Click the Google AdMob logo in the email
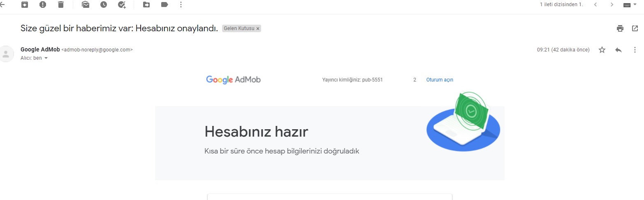The height and width of the screenshot is (200, 644). tap(233, 80)
